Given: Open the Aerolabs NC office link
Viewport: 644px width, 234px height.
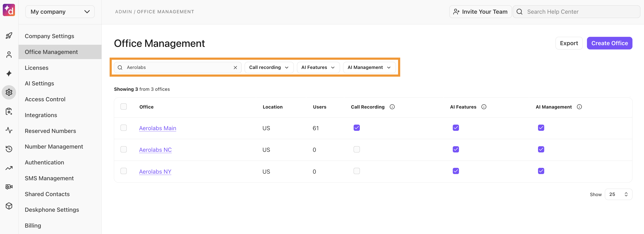Looking at the screenshot, I should coord(155,150).
